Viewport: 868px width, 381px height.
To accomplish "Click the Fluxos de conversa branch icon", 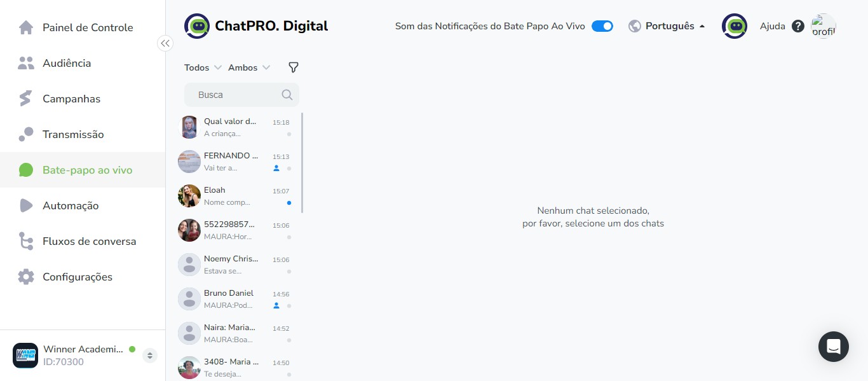I will 26,241.
